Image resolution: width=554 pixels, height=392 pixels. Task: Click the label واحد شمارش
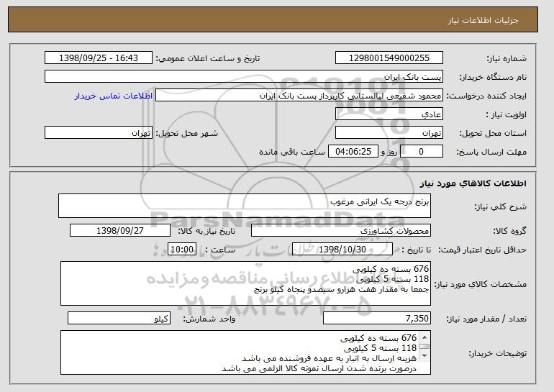coord(209,319)
